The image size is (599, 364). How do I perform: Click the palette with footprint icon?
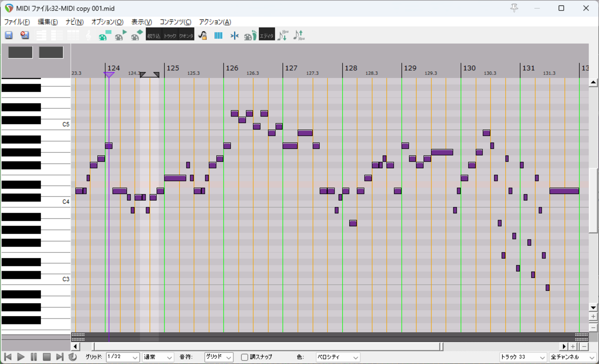(250, 35)
